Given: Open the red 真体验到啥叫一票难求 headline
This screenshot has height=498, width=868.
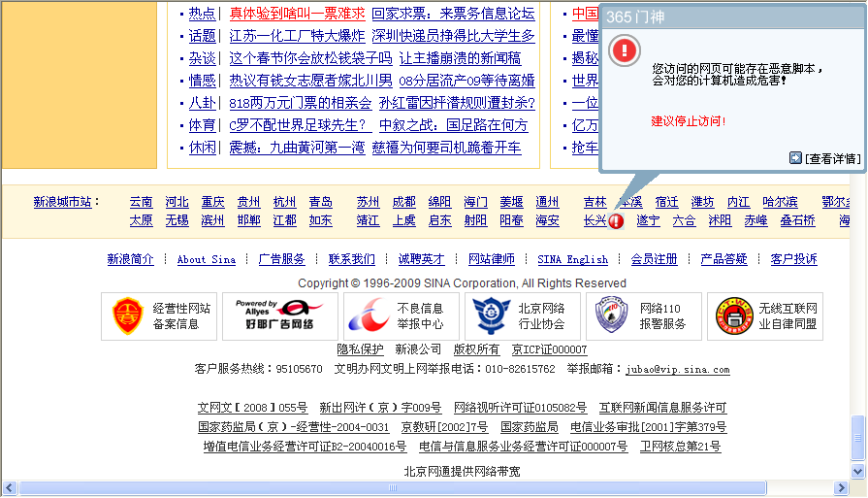Looking at the screenshot, I should [x=298, y=14].
